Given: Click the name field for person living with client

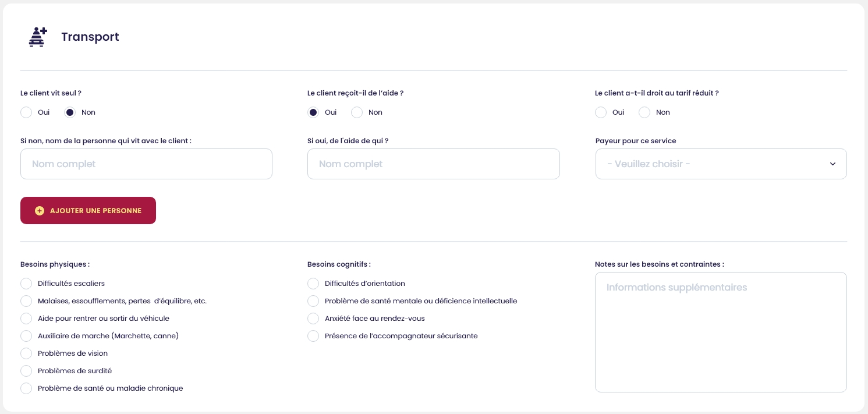Looking at the screenshot, I should [146, 164].
